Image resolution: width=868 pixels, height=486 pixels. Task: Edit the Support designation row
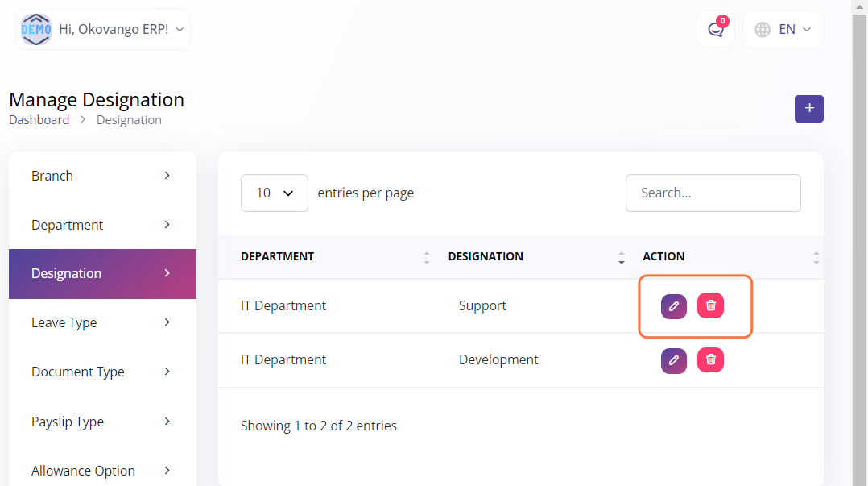coord(674,306)
